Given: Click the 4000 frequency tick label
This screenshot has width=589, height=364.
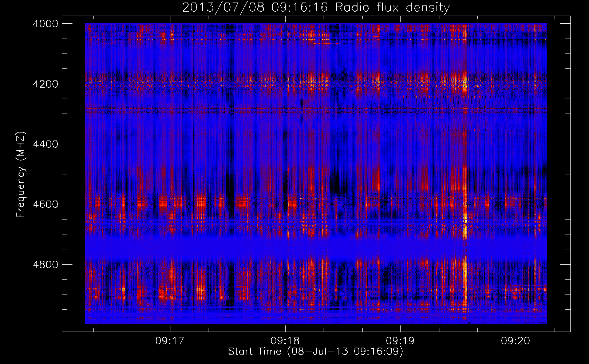Looking at the screenshot, I should [46, 24].
